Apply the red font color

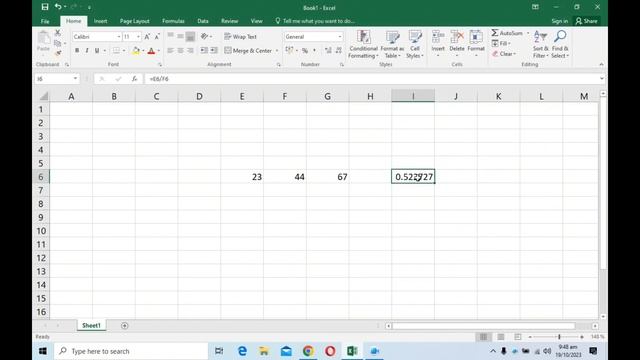151,51
